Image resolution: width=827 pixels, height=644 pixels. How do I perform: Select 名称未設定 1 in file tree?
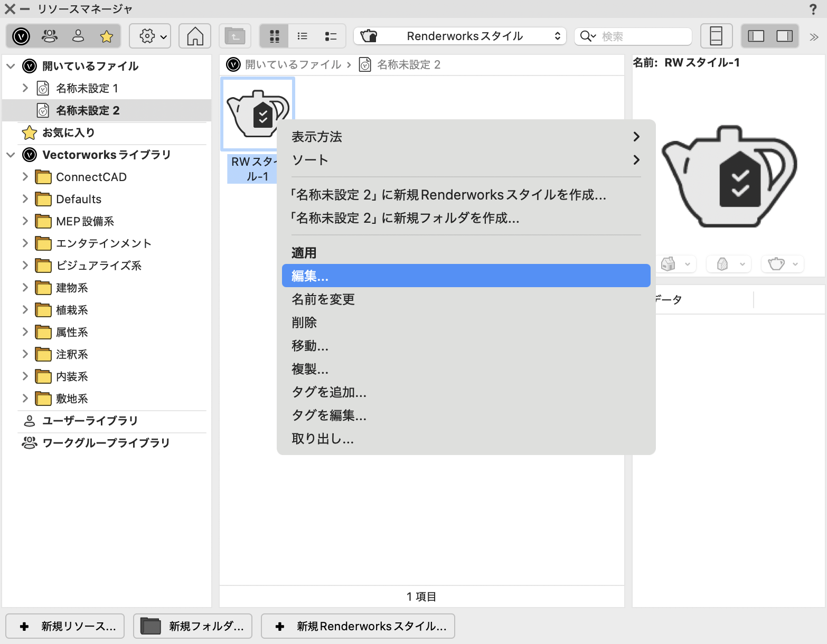(87, 88)
